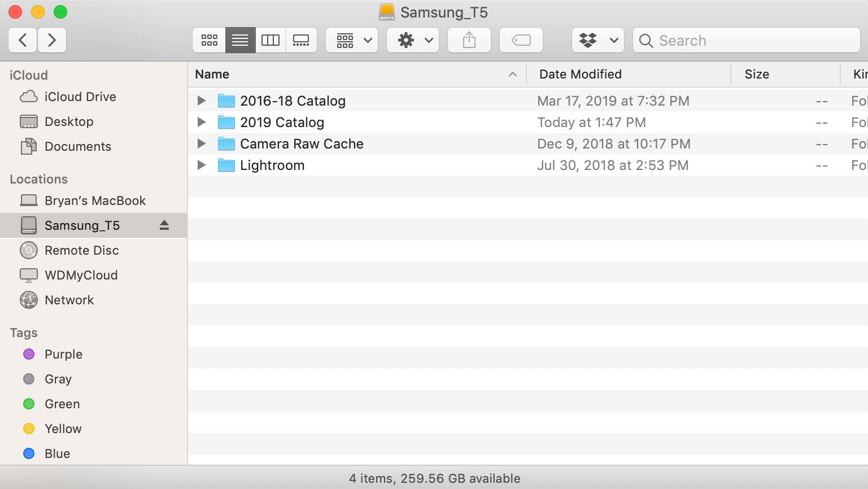Open the group-by arrangement dropdown

pos(352,40)
